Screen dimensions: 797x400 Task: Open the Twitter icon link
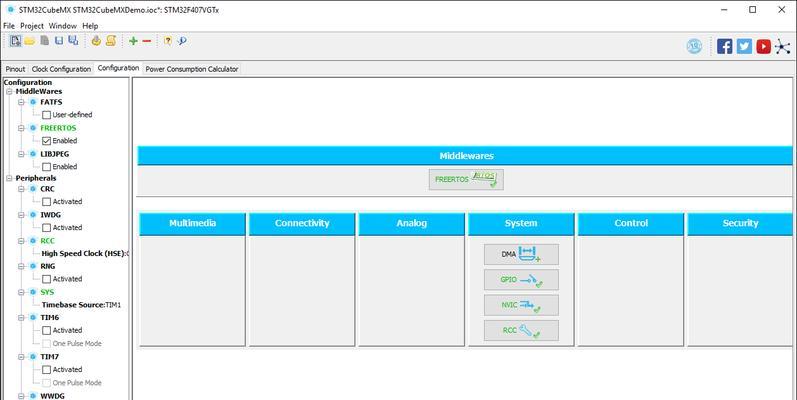[744, 46]
